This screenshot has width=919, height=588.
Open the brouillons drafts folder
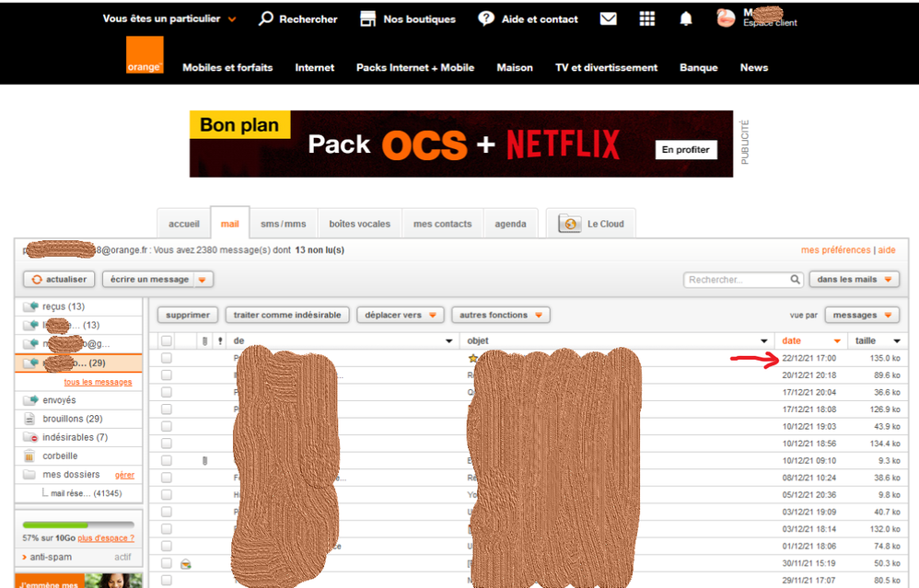72,419
